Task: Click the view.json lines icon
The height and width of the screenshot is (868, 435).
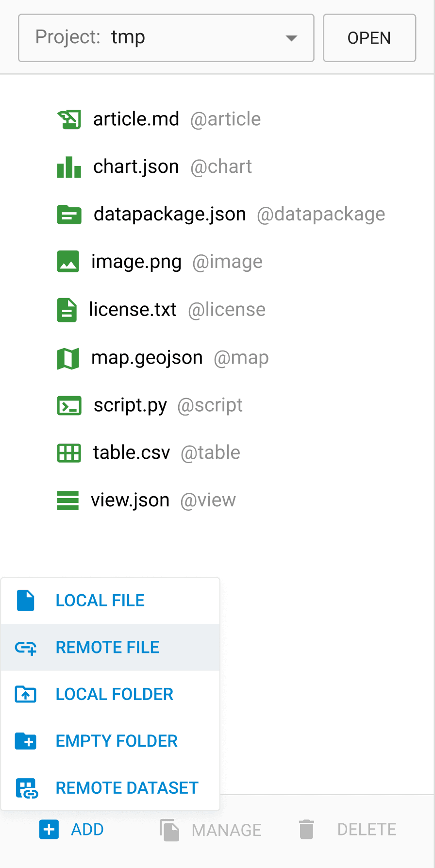Action: (68, 501)
